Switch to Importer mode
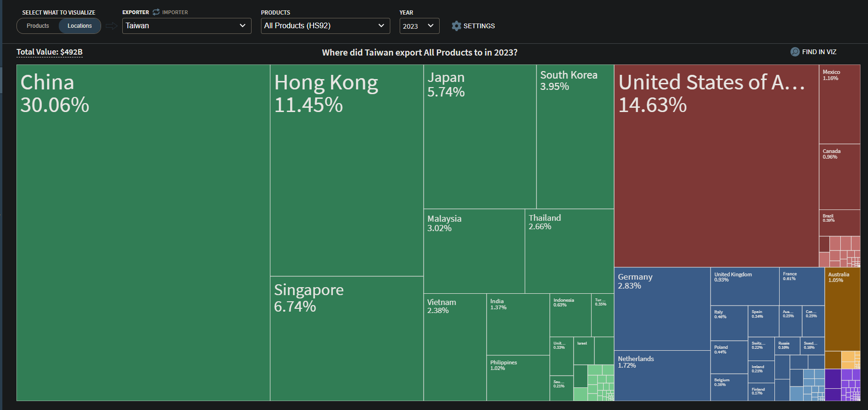This screenshot has height=410, width=868. [175, 12]
